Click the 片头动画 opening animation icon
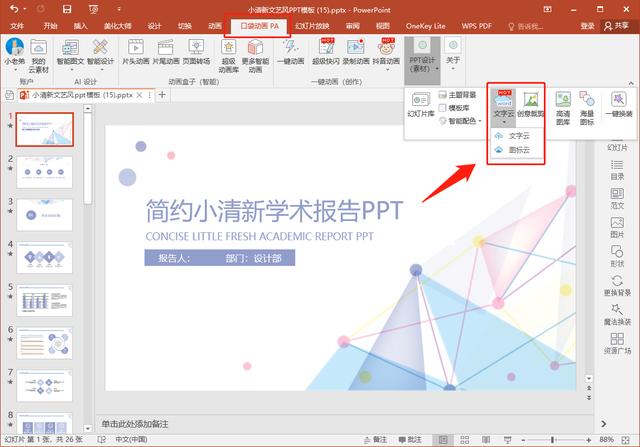The width and height of the screenshot is (640, 447). point(136,52)
